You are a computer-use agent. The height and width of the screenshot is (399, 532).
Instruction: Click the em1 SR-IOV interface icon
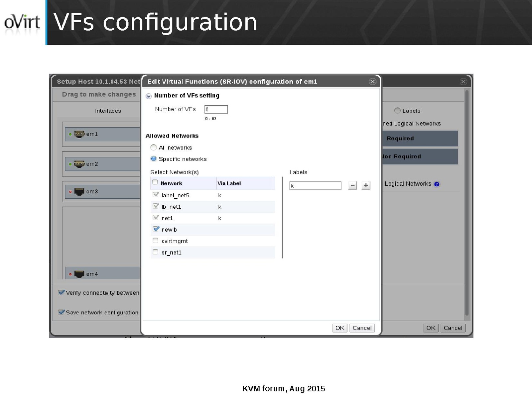coord(79,134)
